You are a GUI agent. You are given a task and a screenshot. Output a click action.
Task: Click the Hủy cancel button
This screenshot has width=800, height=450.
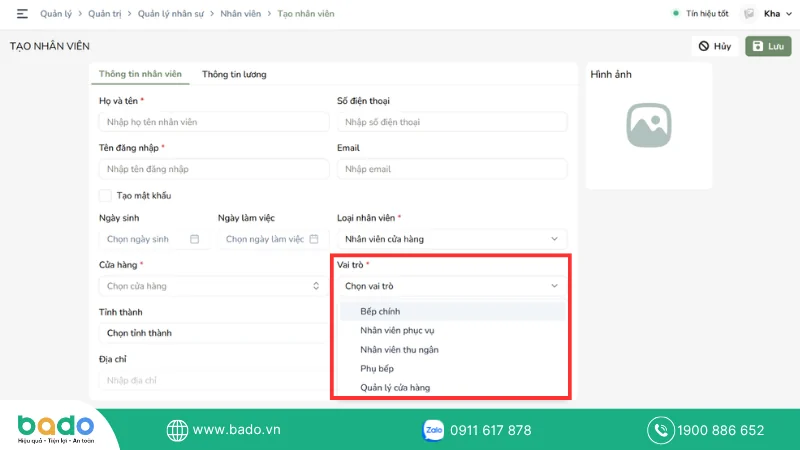coord(715,46)
